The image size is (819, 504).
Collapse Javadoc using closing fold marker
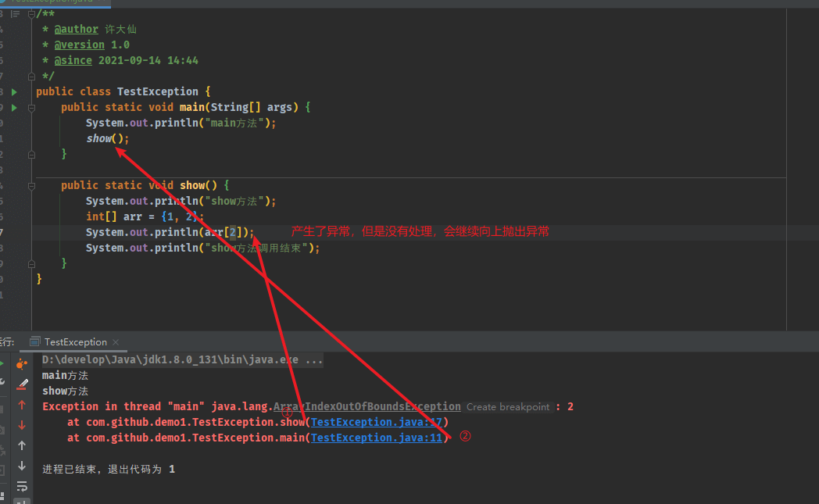pos(31,77)
